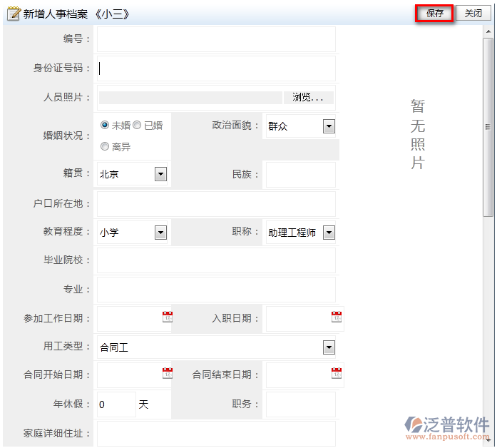Expand the 籍贯 dropdown showing 北京
This screenshot has height=448, width=497.
pyautogui.click(x=160, y=174)
